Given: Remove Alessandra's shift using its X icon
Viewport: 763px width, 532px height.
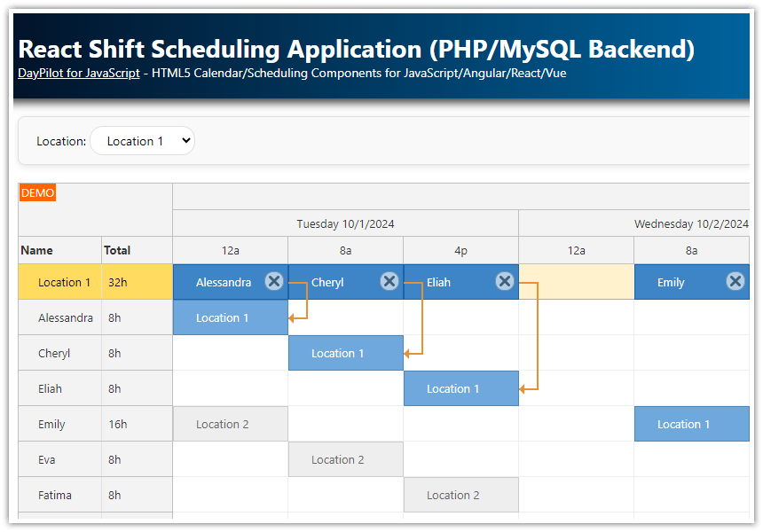Looking at the screenshot, I should (274, 281).
